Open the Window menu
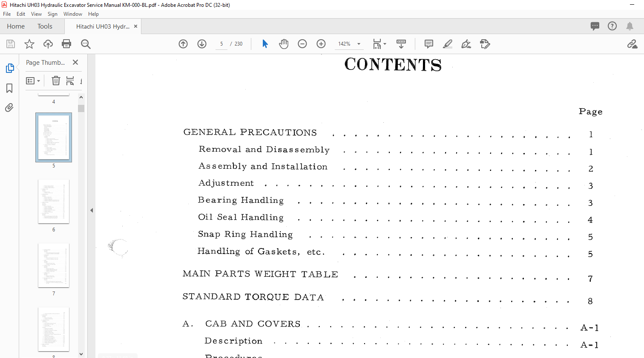 [x=73, y=14]
